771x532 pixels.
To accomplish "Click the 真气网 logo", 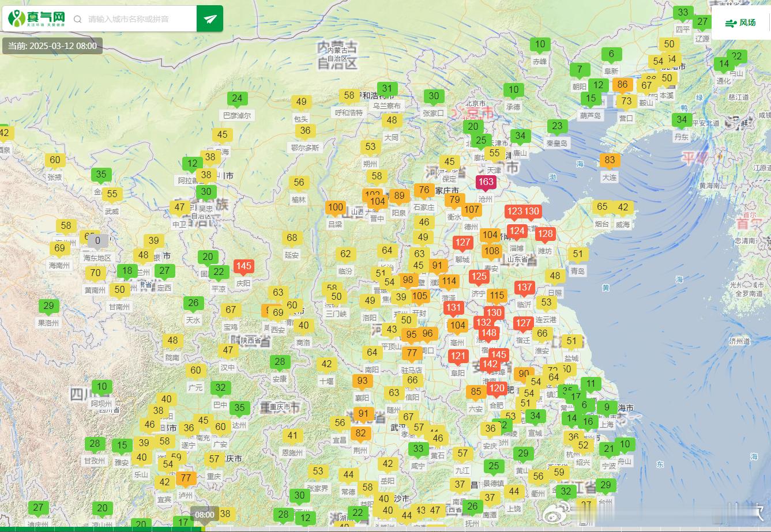I will coord(37,19).
